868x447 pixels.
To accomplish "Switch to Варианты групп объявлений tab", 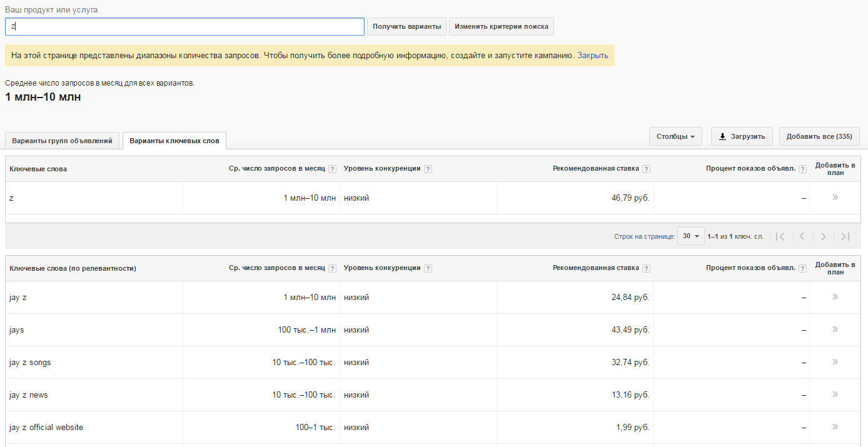I will click(x=62, y=141).
